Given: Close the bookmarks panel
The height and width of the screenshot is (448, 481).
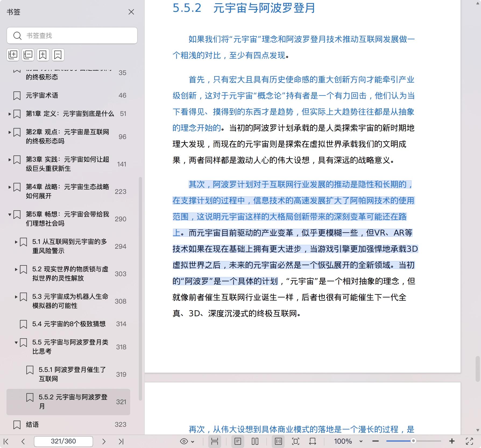Looking at the screenshot, I should [131, 12].
